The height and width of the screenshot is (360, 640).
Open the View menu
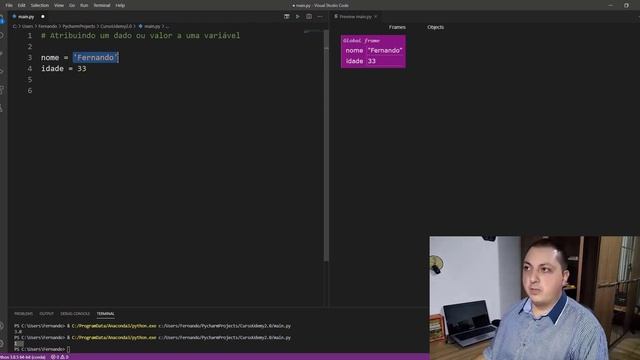59,5
